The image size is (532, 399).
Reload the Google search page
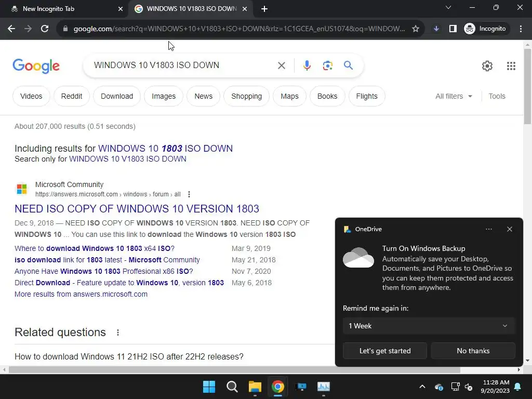click(45, 29)
